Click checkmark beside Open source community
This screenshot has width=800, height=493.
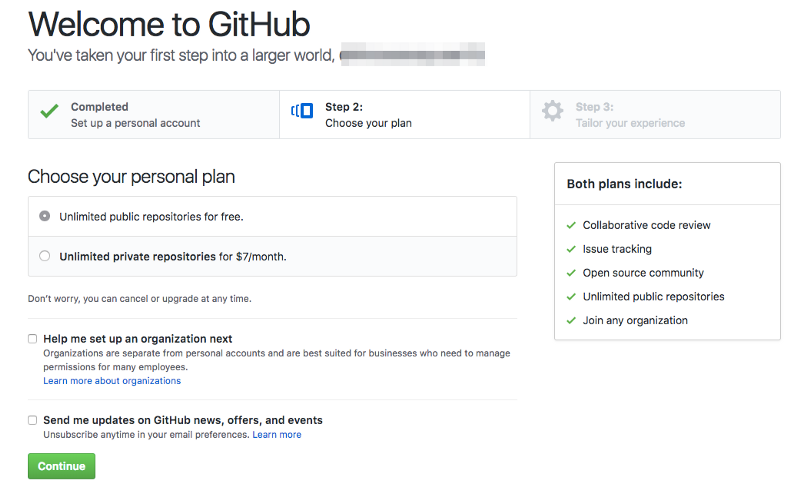[571, 273]
